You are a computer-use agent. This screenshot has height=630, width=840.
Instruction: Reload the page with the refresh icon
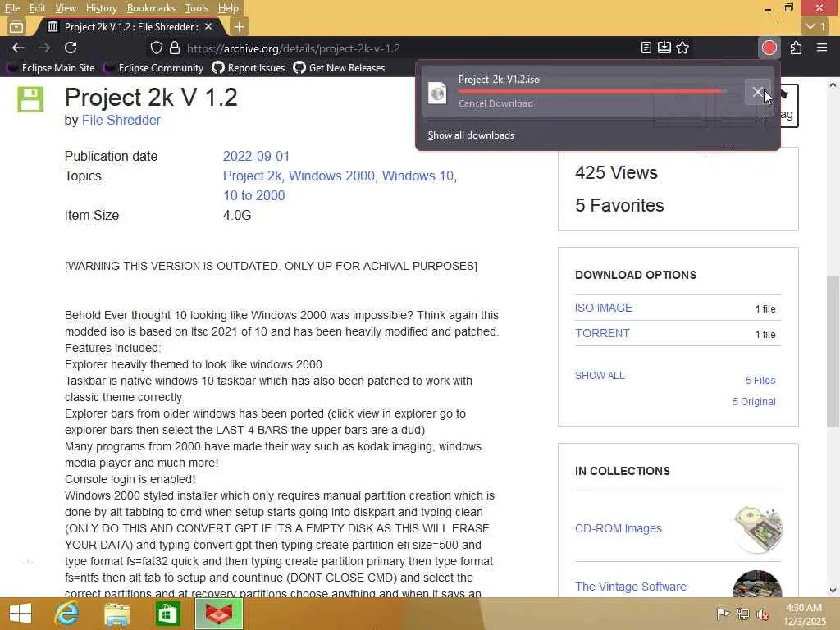(x=71, y=48)
